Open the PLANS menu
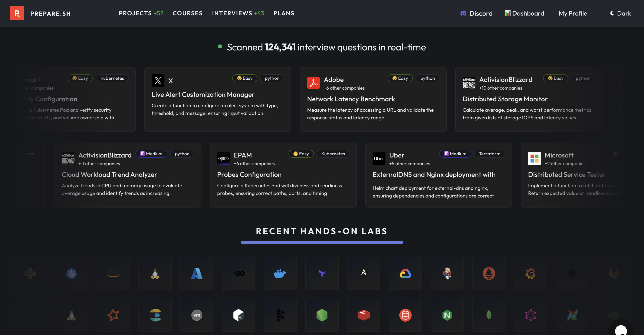 click(284, 13)
